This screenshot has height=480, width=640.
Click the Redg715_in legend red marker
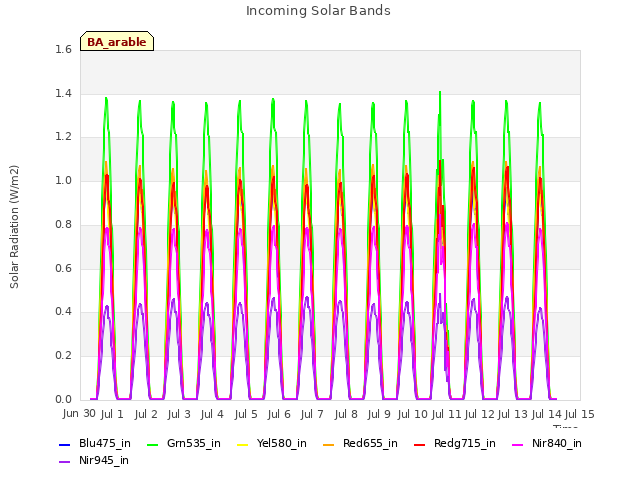point(420,444)
